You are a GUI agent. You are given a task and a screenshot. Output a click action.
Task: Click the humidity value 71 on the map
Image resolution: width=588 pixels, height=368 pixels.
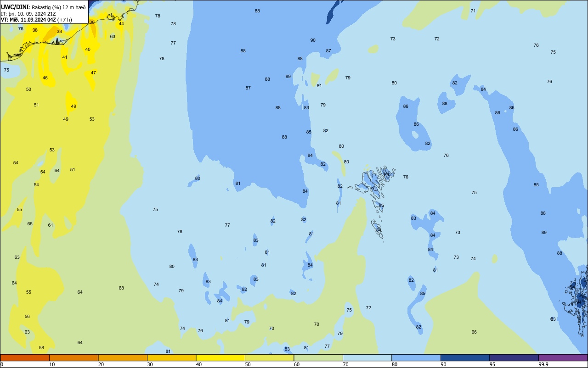coord(473,11)
